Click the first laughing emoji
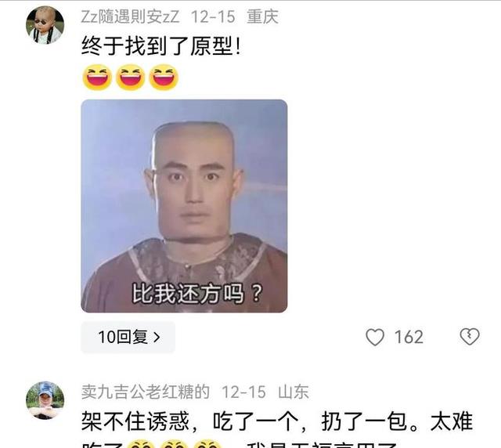 point(97,77)
